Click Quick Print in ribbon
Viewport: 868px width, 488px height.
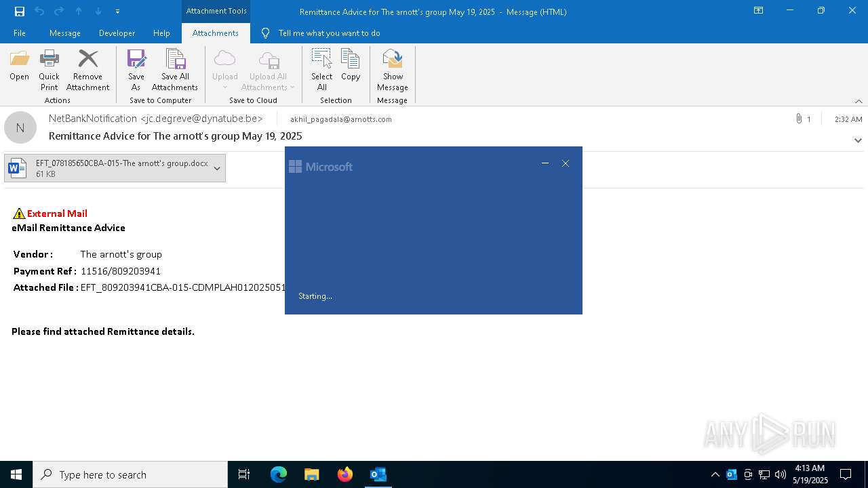click(49, 70)
